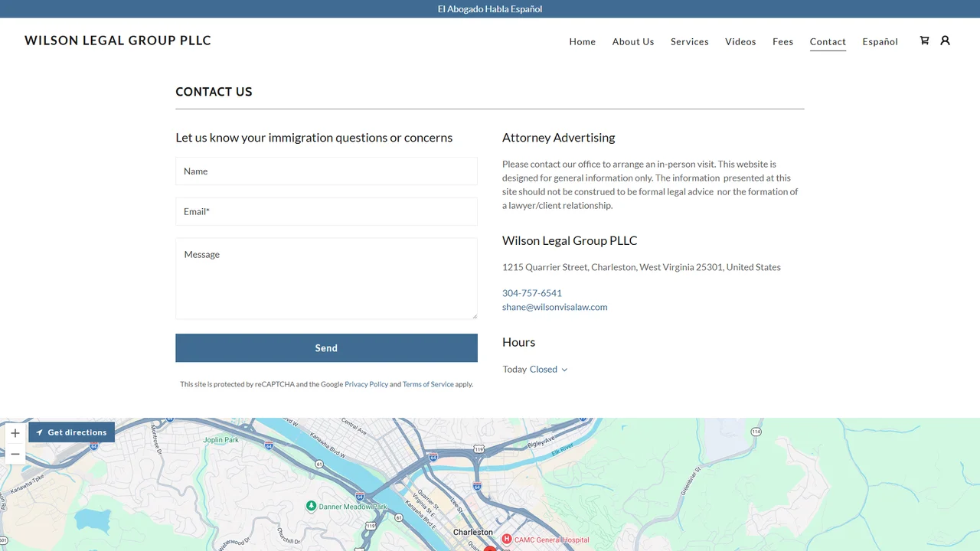Open the Fees page

782,41
